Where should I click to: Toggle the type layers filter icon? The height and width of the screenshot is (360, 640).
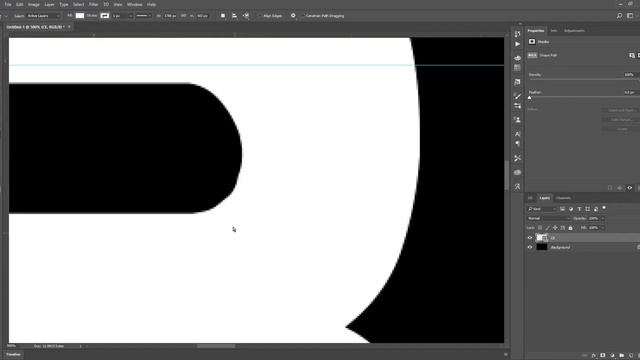coord(579,209)
